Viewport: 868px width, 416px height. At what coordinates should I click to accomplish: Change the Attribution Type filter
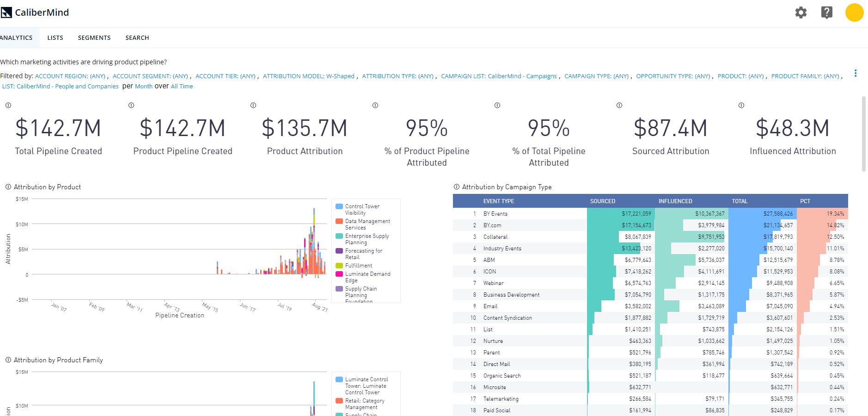pyautogui.click(x=398, y=76)
